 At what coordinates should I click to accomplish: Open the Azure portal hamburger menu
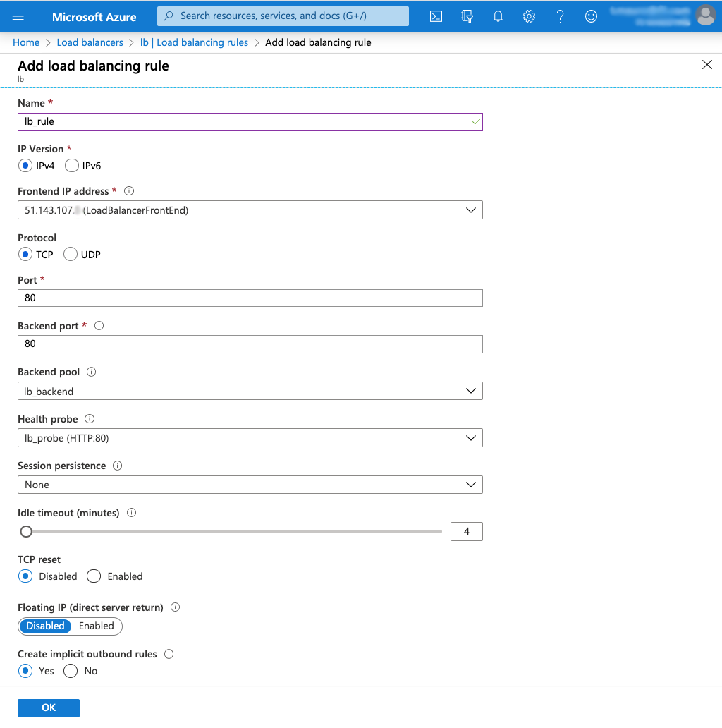click(x=18, y=16)
